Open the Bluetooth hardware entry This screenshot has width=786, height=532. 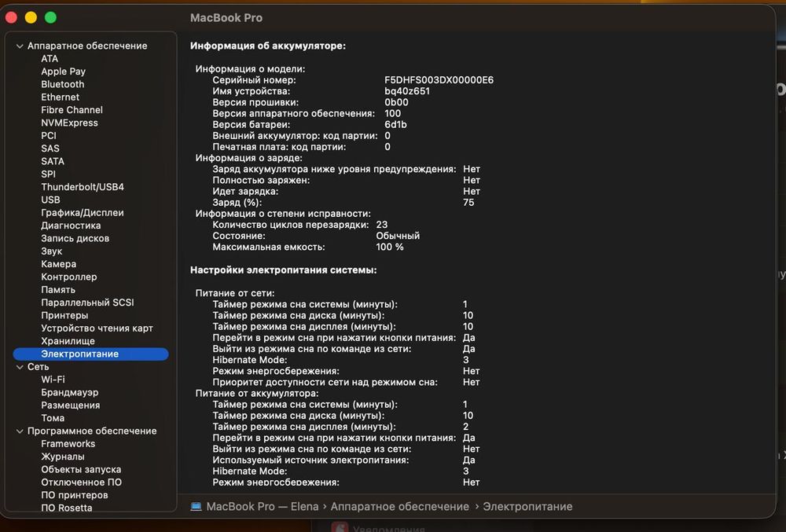pyautogui.click(x=63, y=84)
